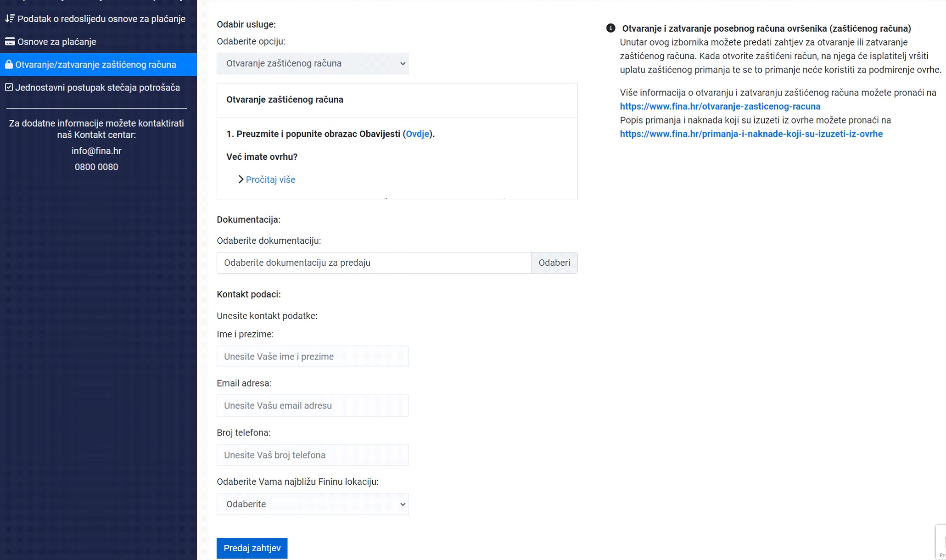
Task: Open the Ovdje form download link
Action: pos(417,134)
